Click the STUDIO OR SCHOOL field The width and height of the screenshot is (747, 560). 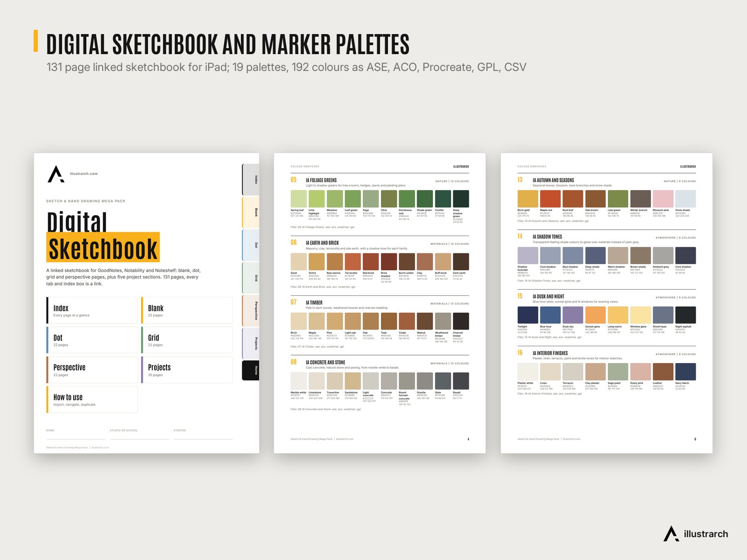click(x=139, y=434)
